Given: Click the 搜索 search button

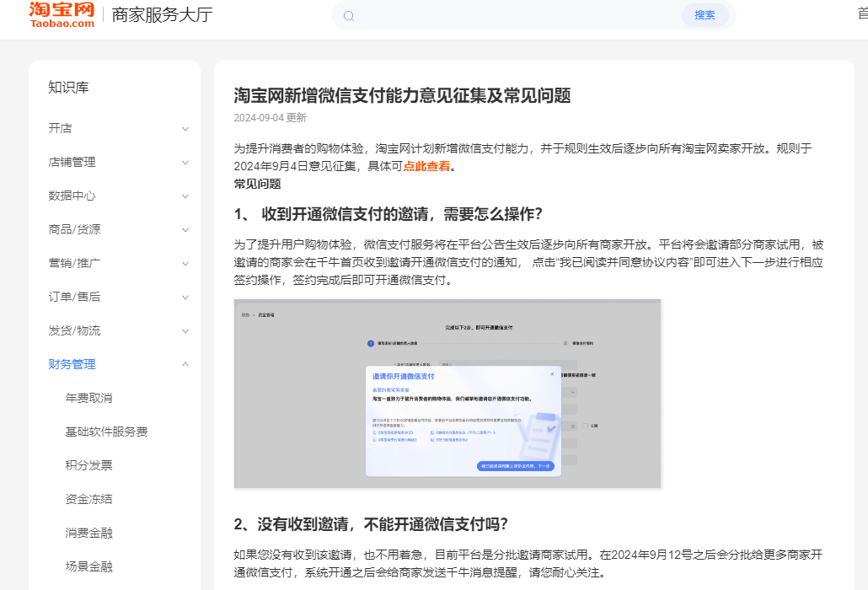Looking at the screenshot, I should click(705, 15).
